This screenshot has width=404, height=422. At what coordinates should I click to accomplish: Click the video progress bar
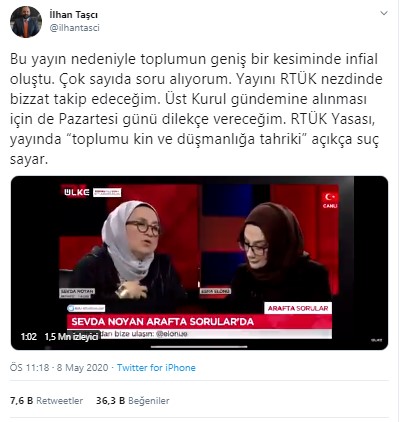199,347
